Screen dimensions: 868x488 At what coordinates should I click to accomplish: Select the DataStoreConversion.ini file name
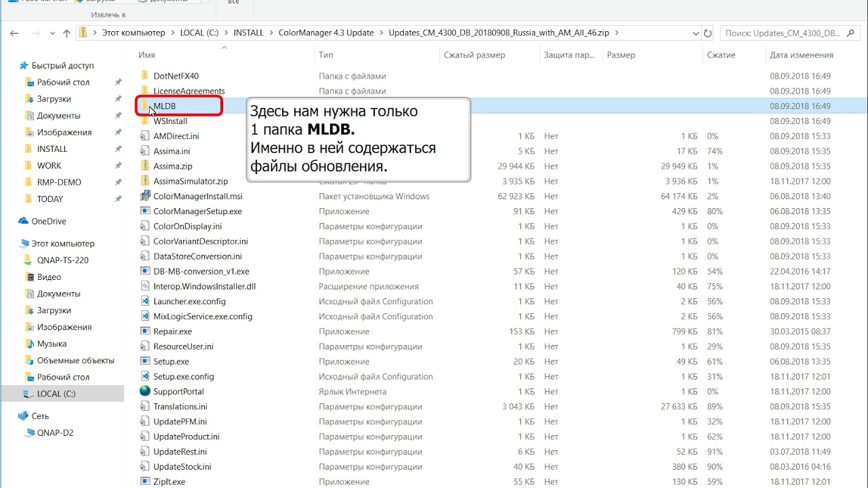[197, 256]
